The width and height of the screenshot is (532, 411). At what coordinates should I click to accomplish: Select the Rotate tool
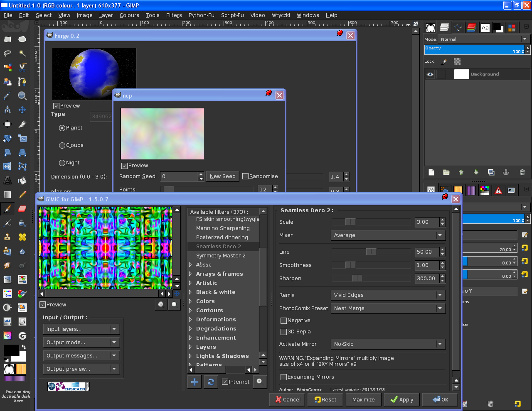coord(7,138)
